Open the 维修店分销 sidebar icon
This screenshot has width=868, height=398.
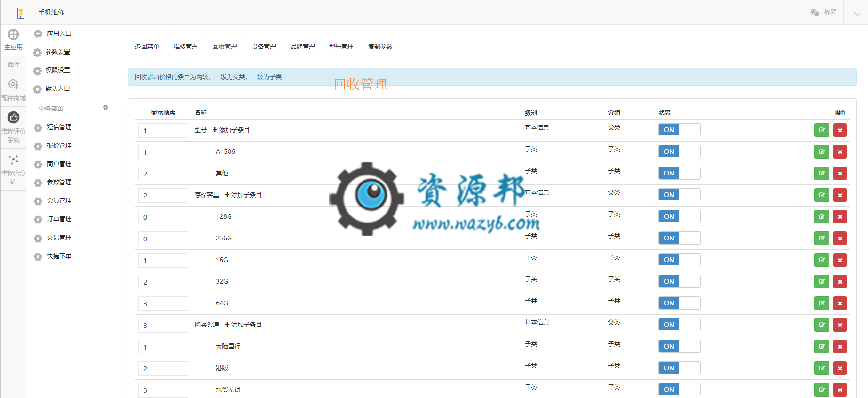pos(13,160)
